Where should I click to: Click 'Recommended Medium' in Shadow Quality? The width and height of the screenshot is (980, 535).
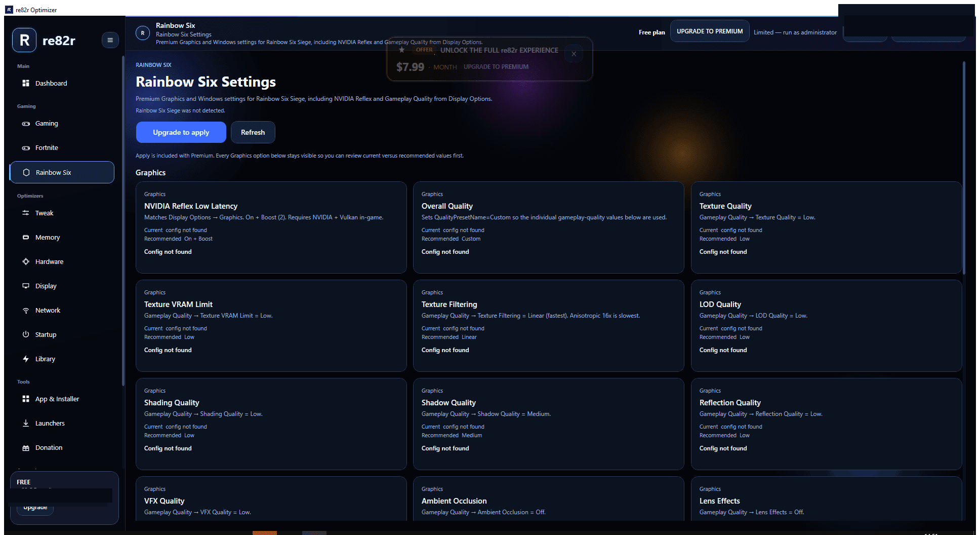pos(452,435)
